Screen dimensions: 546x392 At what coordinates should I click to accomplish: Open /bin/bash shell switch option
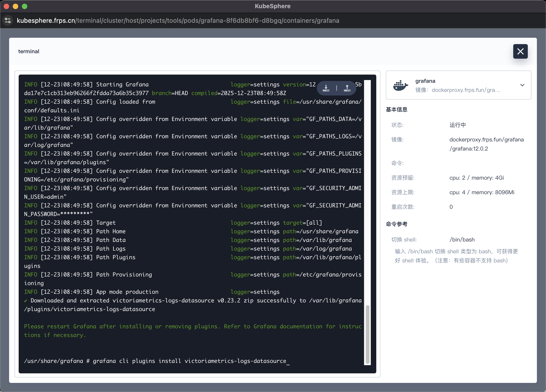point(462,239)
